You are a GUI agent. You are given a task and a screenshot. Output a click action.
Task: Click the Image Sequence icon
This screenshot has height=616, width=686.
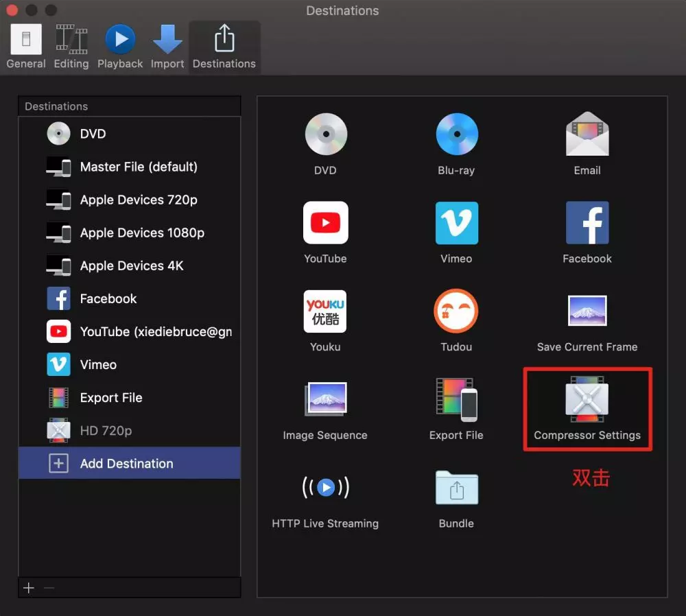coord(326,399)
